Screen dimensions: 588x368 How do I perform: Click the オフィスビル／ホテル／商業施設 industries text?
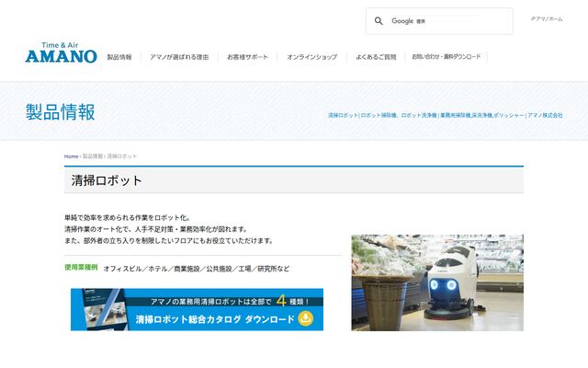[196, 269]
